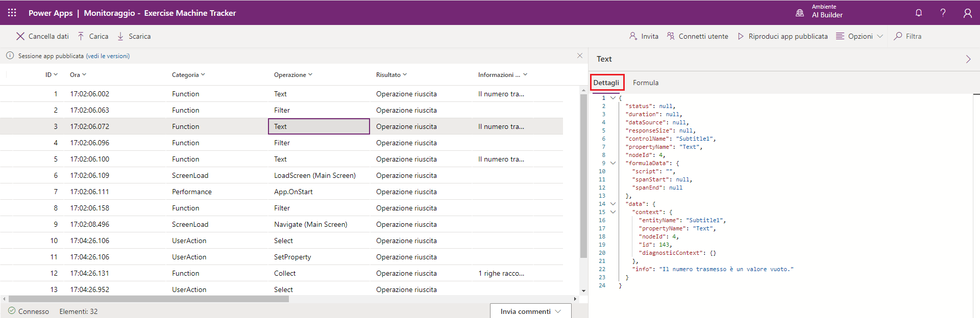
Task: Click Scarica download button
Action: (134, 36)
